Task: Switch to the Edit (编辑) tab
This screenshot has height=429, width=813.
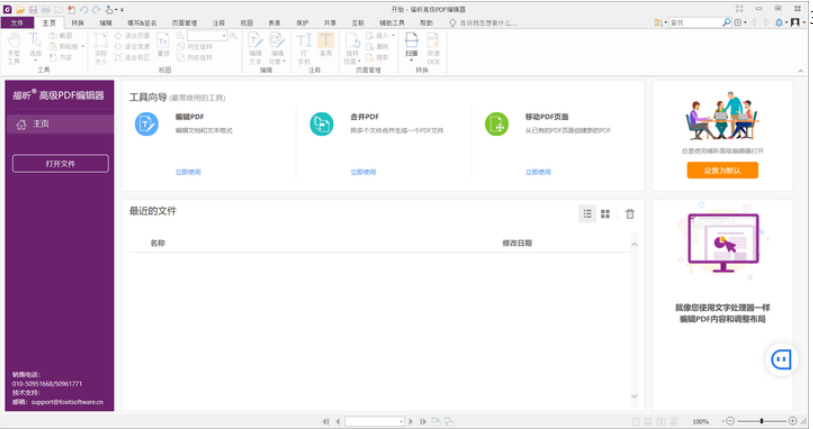Action: pos(106,23)
